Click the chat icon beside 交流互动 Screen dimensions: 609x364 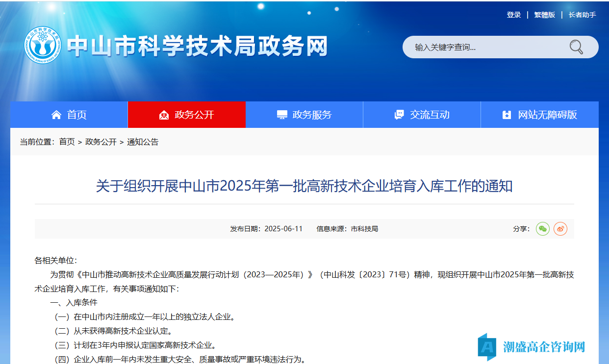point(400,115)
